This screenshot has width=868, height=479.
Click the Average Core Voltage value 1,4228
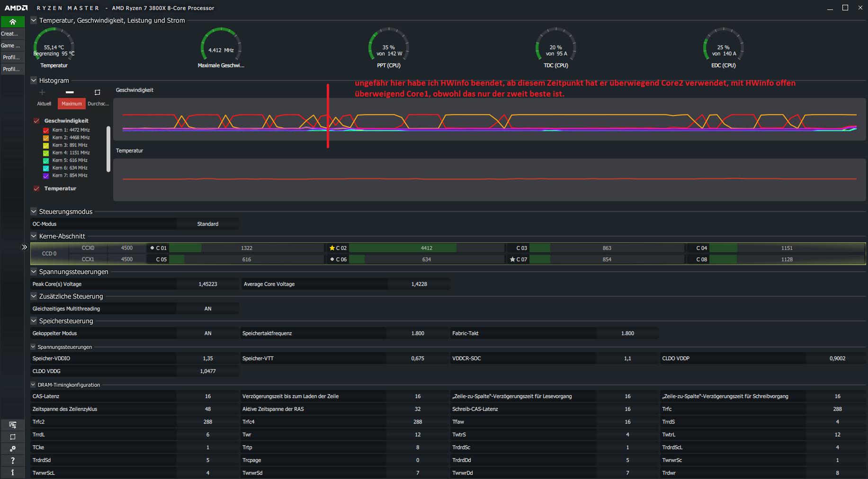pyautogui.click(x=419, y=284)
